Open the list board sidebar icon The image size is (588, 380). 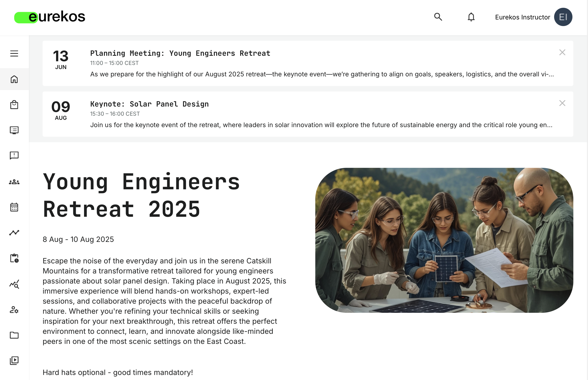(x=14, y=130)
